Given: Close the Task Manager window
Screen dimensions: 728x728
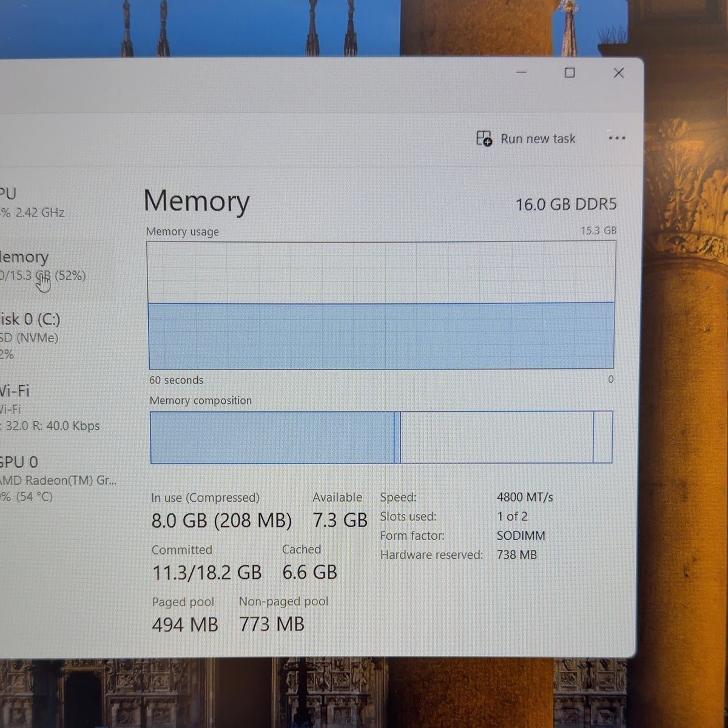Looking at the screenshot, I should tap(619, 73).
